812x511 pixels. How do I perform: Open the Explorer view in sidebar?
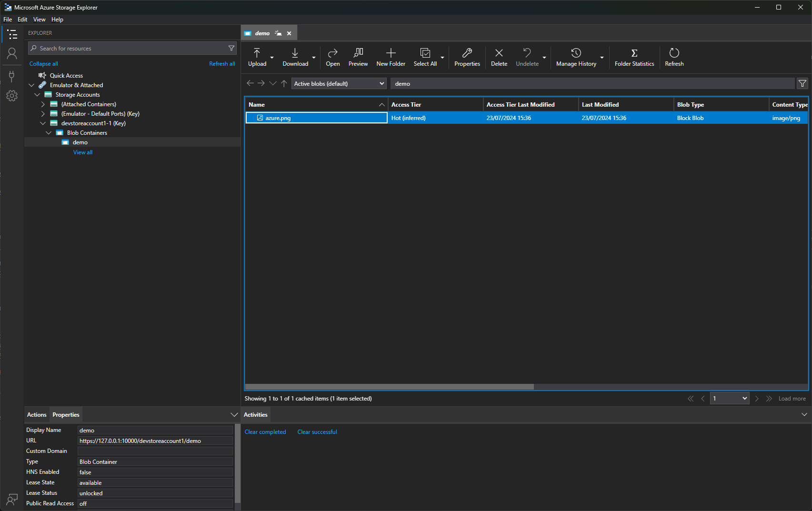[x=12, y=34]
